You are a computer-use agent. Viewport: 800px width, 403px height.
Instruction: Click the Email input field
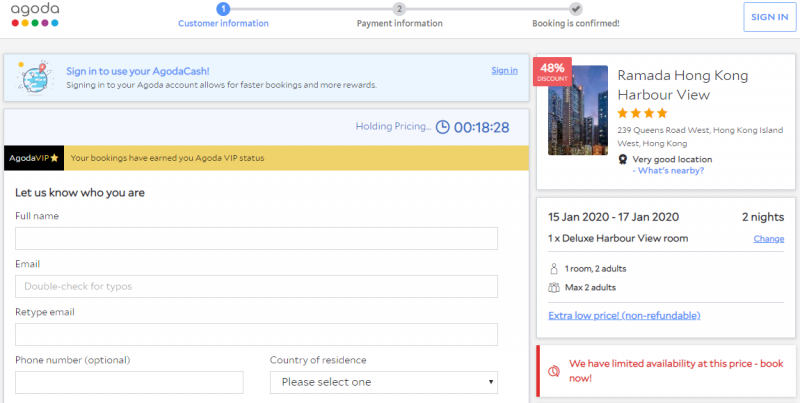[256, 286]
